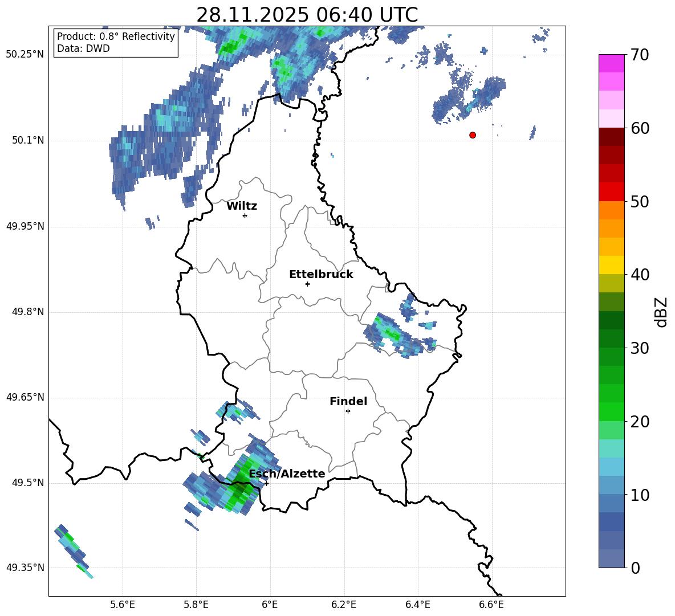Screen dimensions: 675x616
Task: Click the 50.1°N latitude label
Action: click(28, 141)
